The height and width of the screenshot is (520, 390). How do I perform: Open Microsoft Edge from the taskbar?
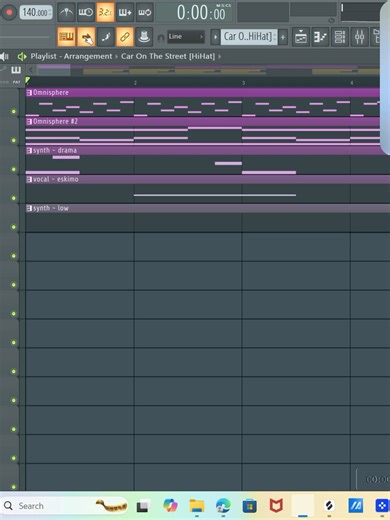pos(223,506)
